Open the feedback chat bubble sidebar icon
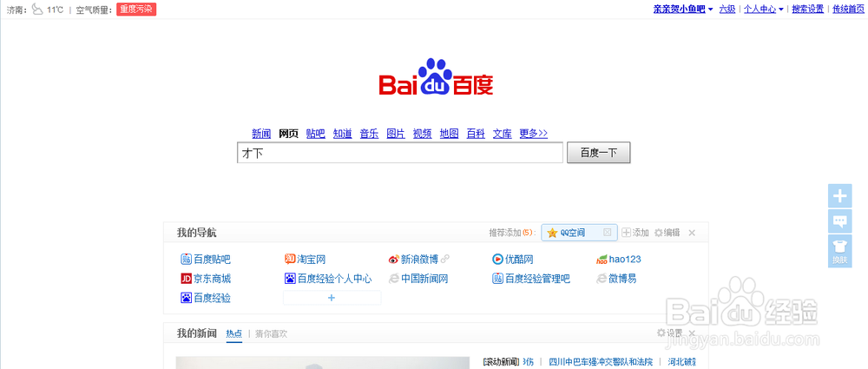The image size is (868, 369). 839,221
